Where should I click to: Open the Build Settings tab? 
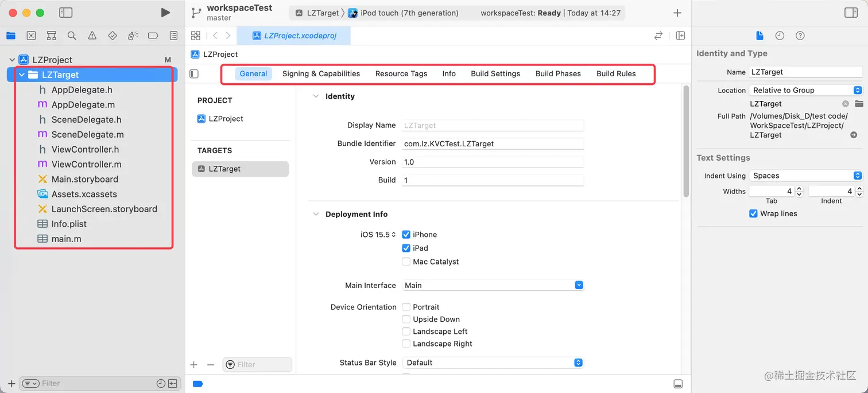[x=495, y=73]
